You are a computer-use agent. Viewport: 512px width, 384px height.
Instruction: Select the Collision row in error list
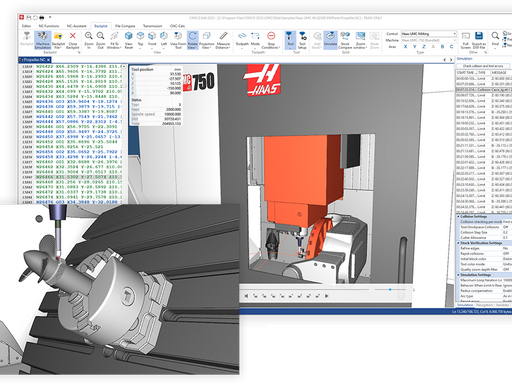[x=483, y=90]
